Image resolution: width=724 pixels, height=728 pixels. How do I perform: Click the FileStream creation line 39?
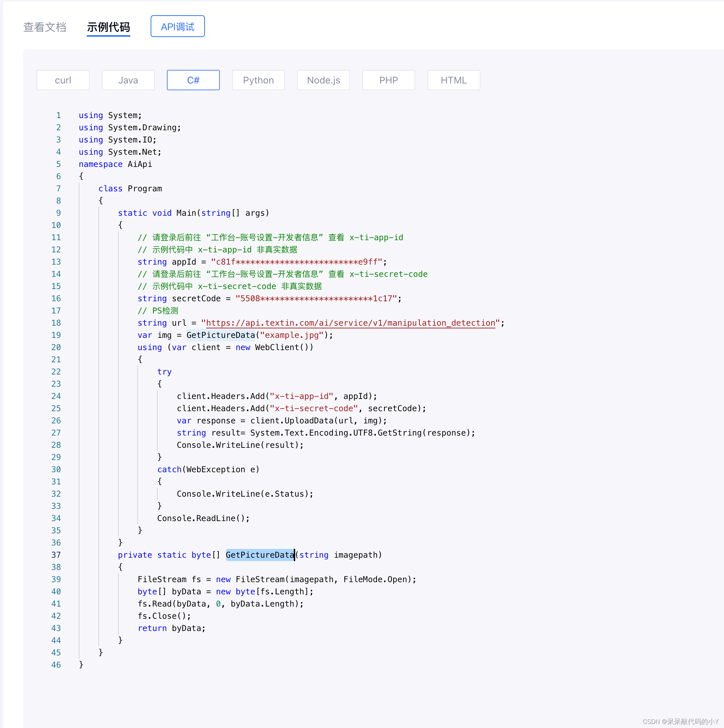click(x=277, y=579)
